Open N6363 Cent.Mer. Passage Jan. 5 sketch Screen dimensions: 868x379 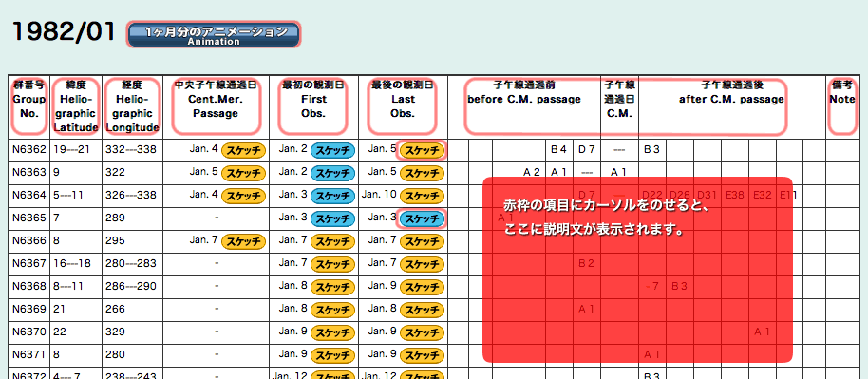(243, 173)
